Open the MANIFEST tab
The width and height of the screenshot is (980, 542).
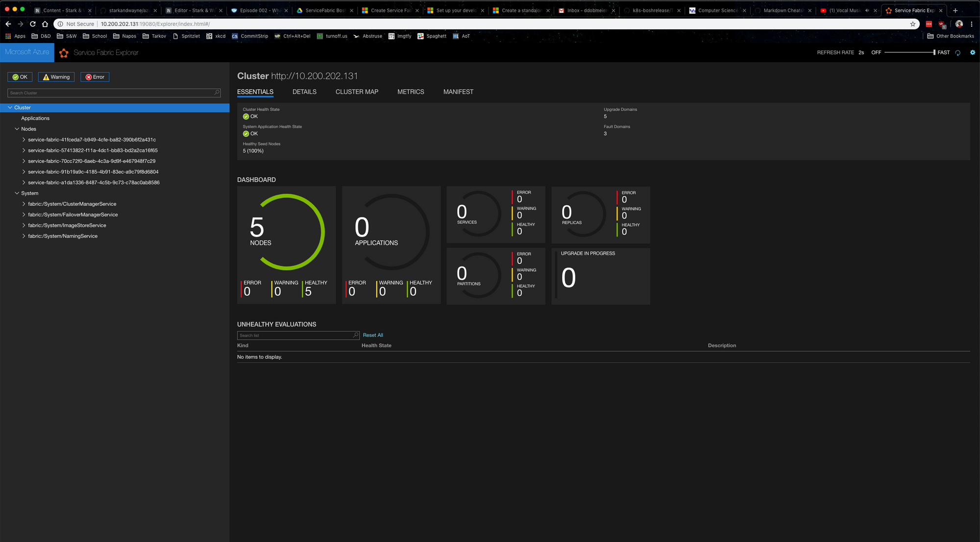coord(458,92)
